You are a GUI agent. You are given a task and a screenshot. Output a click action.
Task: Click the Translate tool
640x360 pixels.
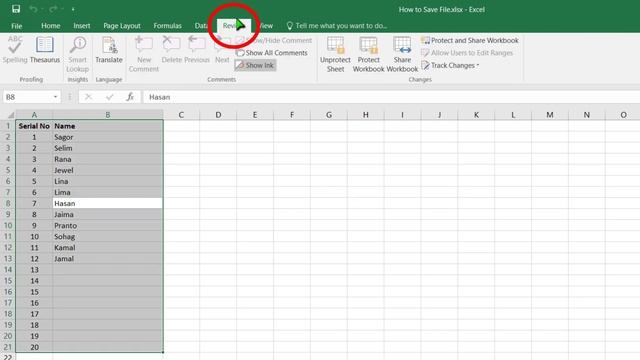[109, 50]
